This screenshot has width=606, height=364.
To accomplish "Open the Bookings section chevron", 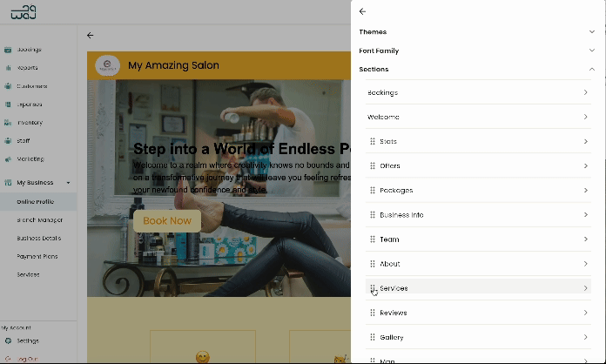I will coord(585,92).
